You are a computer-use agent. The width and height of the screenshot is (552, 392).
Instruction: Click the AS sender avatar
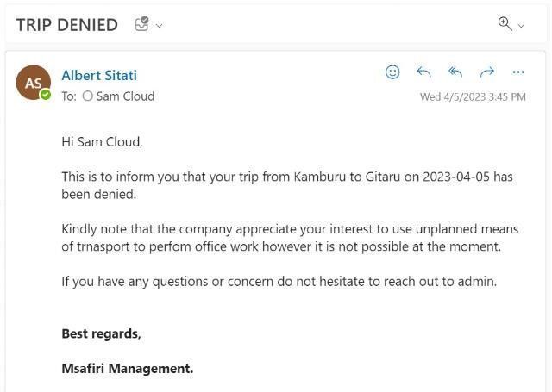(33, 84)
